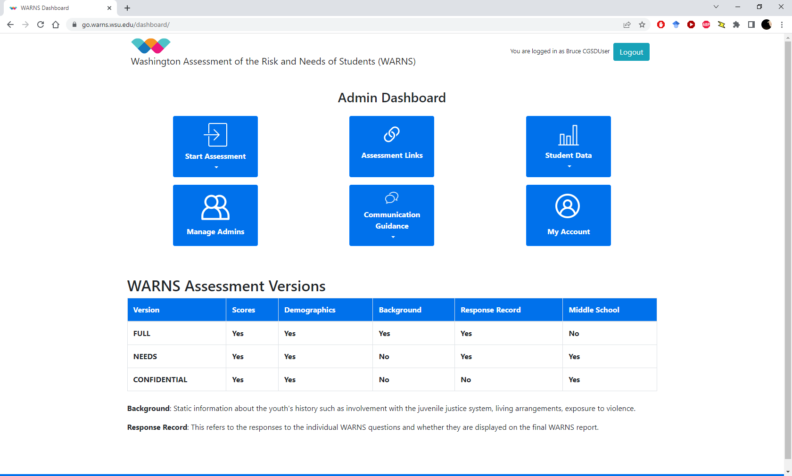Click the browser home icon
This screenshot has height=476, width=792.
coord(56,24)
